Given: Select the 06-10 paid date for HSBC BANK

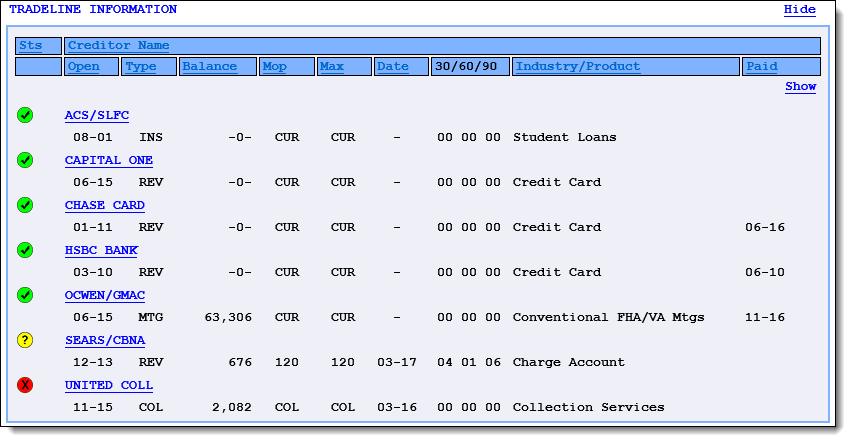Looking at the screenshot, I should [765, 273].
